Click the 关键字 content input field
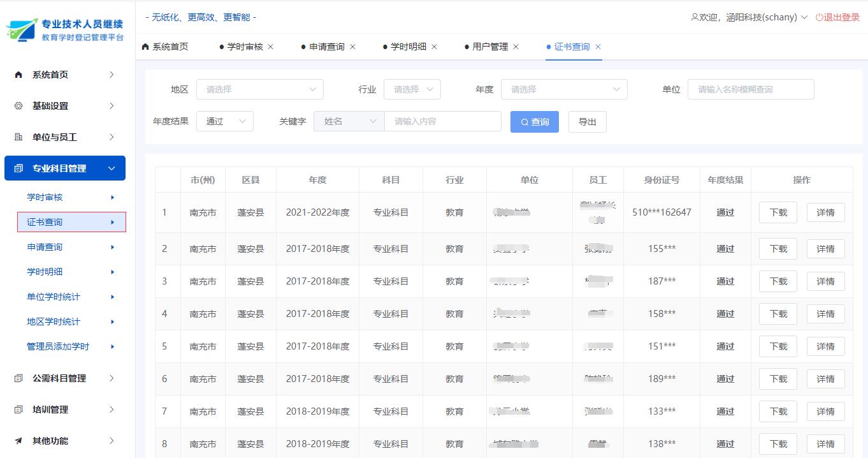868x458 pixels. point(443,121)
